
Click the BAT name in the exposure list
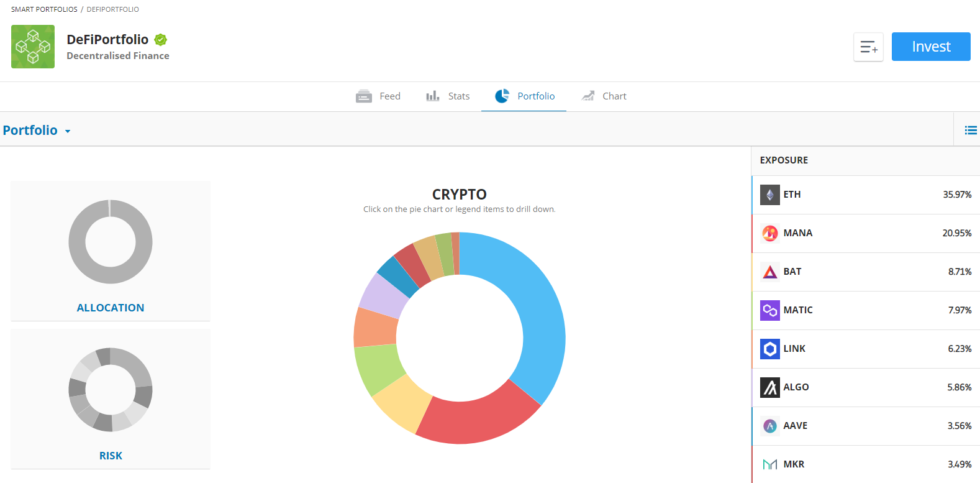click(792, 272)
